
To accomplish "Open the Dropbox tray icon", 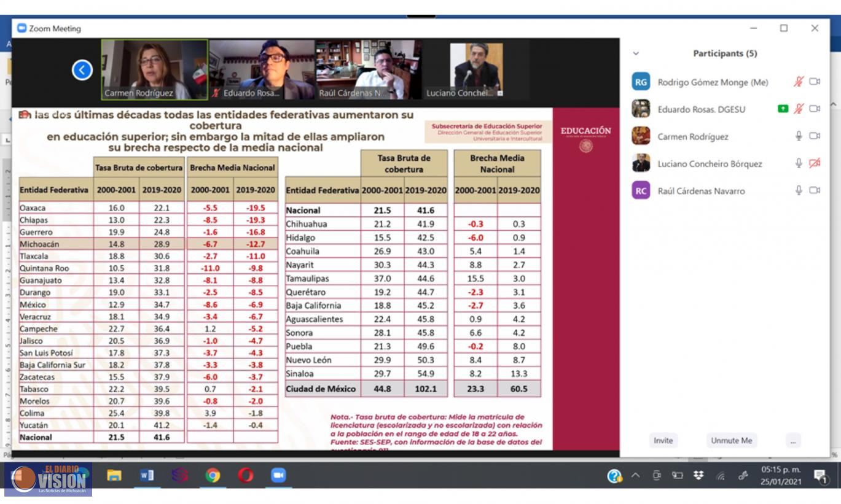I will pos(698,476).
